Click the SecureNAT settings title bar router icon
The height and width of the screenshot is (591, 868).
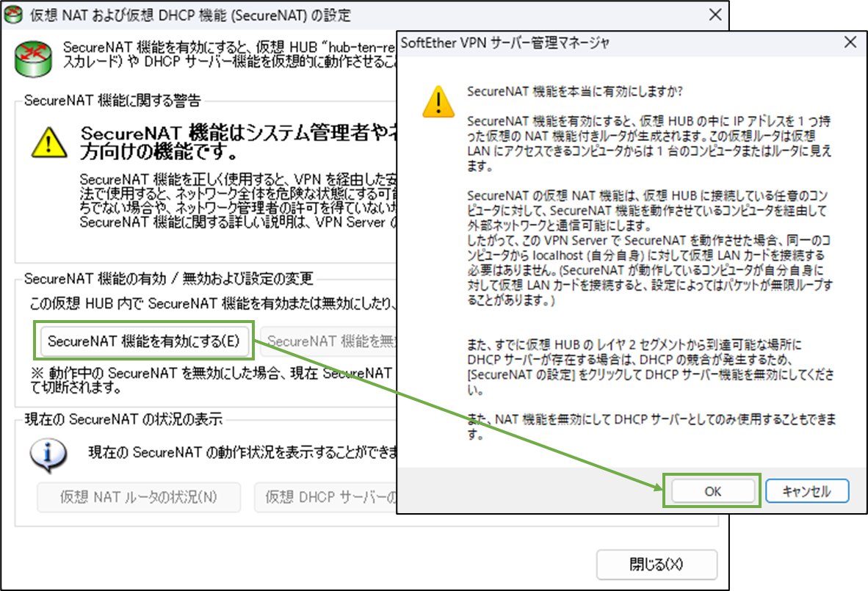point(13,15)
